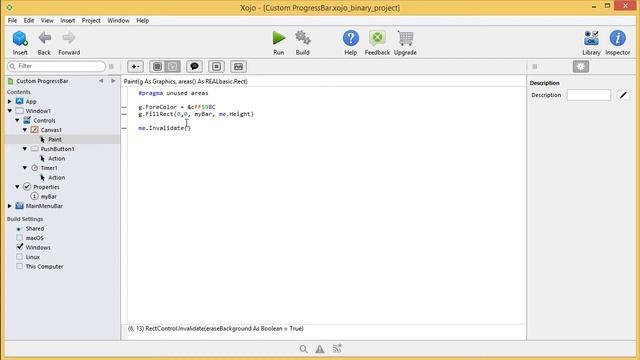Click the add (+) dropdown button in editor toolbar
The height and width of the screenshot is (360, 640).
(136, 67)
